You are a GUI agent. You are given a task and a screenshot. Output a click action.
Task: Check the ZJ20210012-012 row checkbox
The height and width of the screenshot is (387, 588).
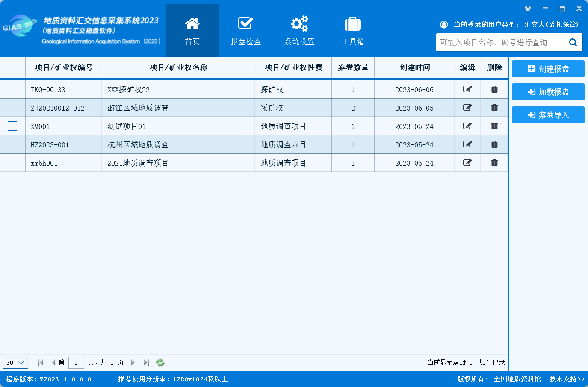12,108
